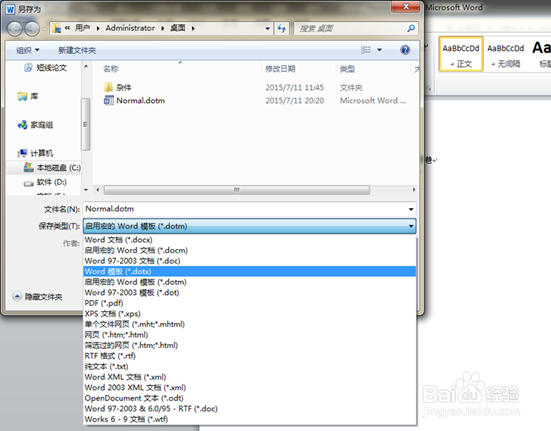
Task: Choose Word 97-2003 模板 (*.dot) format
Action: pyautogui.click(x=249, y=292)
